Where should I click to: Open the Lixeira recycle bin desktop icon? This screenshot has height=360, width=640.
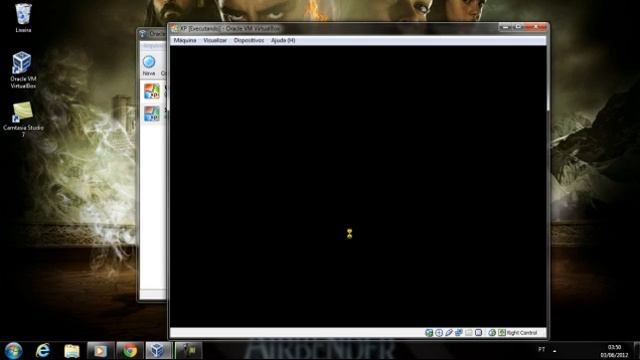[23, 18]
